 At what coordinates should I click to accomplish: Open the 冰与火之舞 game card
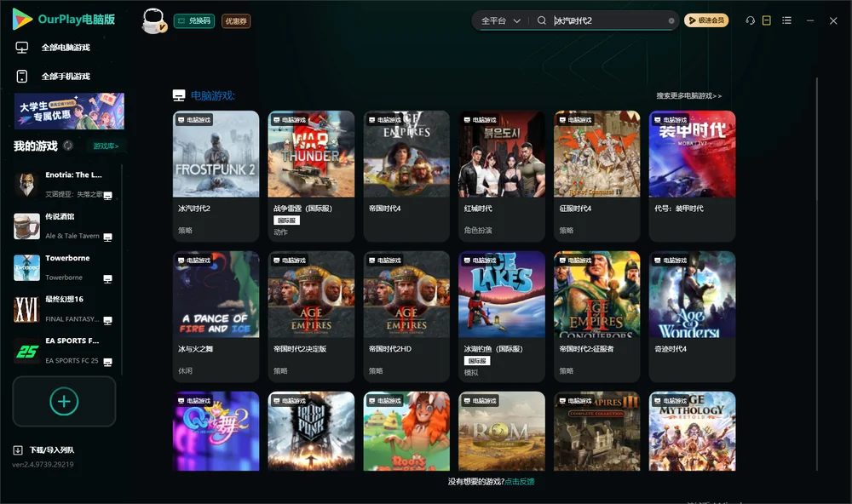click(x=216, y=316)
